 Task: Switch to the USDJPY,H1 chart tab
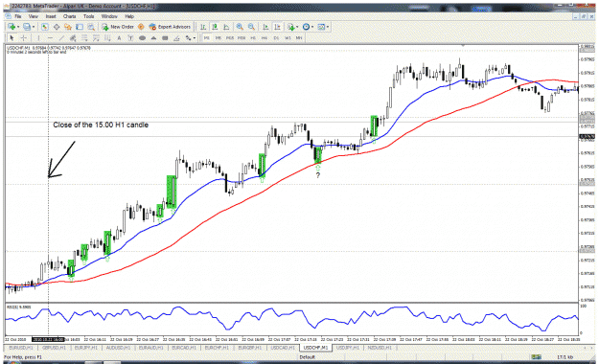(348, 348)
